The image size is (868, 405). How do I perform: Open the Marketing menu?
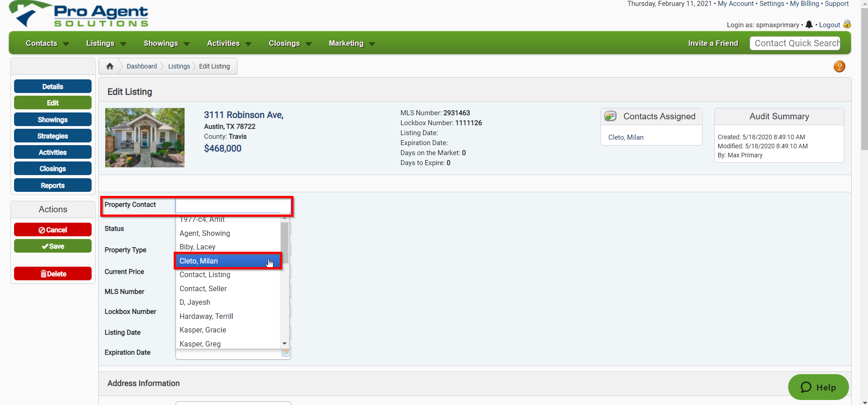tap(346, 44)
